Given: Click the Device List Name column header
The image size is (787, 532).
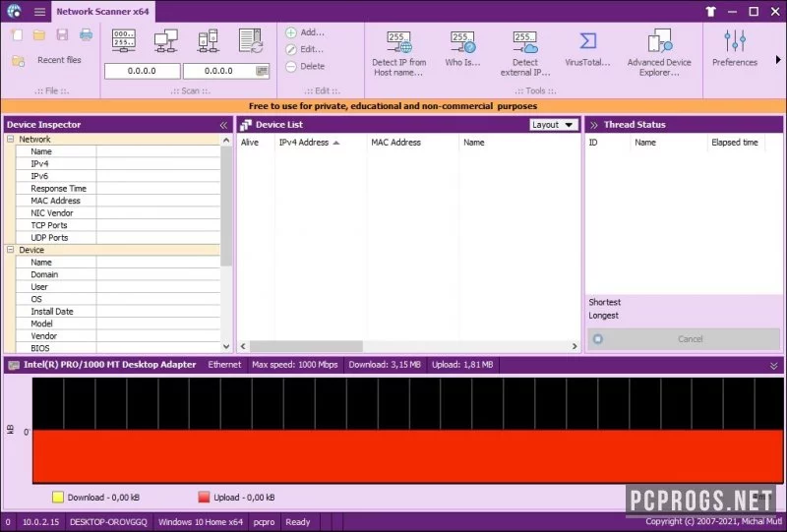Looking at the screenshot, I should 519,143.
